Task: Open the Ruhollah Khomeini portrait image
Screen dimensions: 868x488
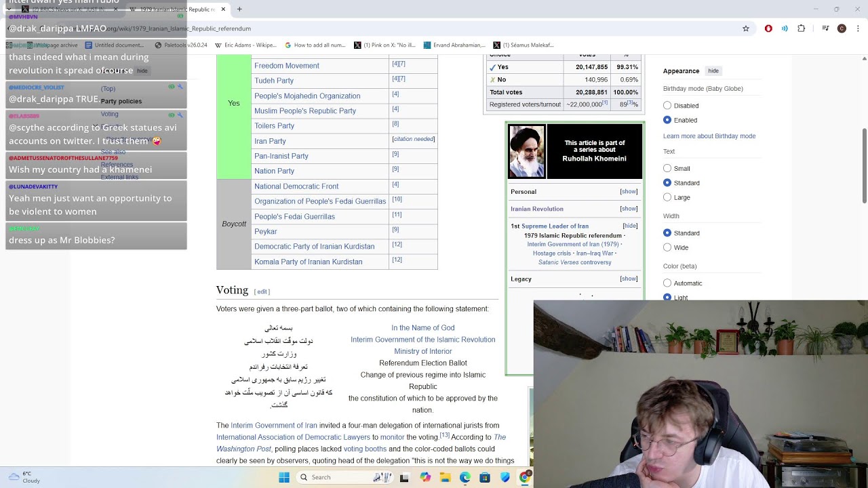Action: [526, 151]
